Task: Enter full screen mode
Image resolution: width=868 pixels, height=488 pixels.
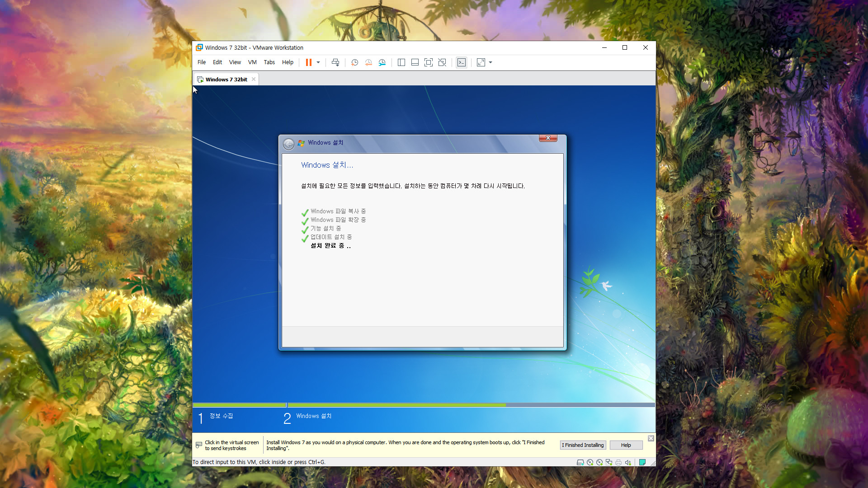Action: (x=429, y=62)
